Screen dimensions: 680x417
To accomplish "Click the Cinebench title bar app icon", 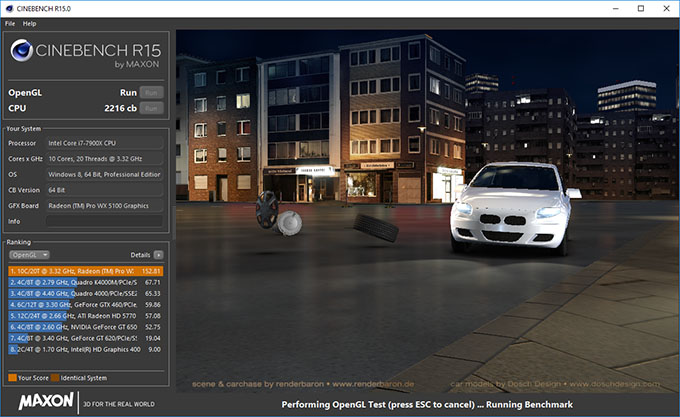I will pyautogui.click(x=10, y=8).
